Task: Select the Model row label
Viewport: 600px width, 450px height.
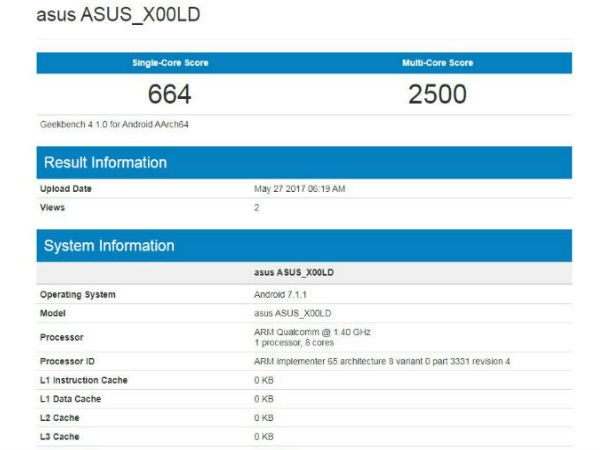Action: (x=53, y=313)
